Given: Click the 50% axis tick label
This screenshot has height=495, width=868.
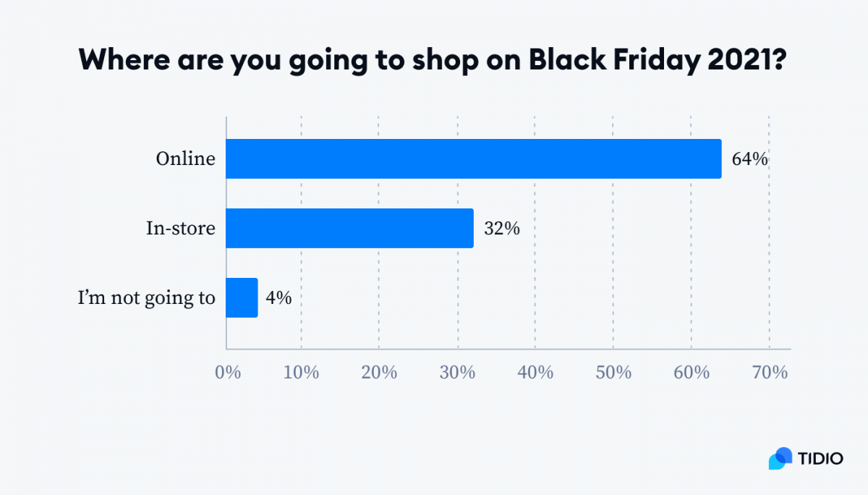Looking at the screenshot, I should pos(614,373).
